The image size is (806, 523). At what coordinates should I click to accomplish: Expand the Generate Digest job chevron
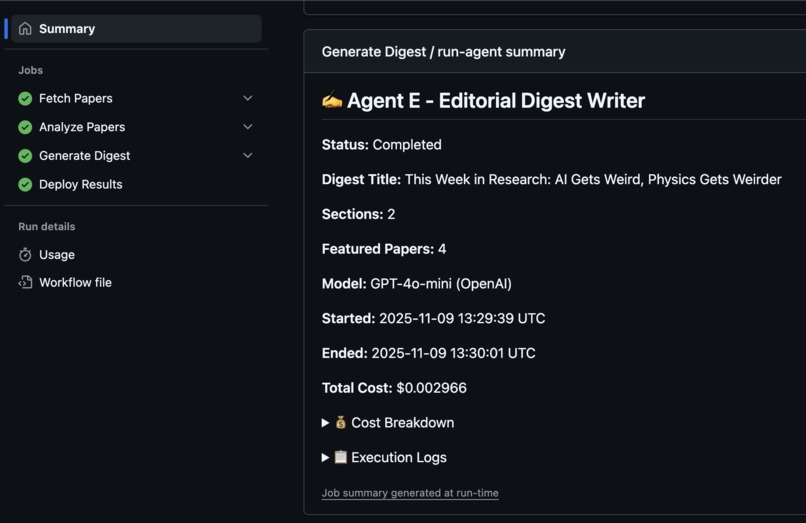(248, 155)
